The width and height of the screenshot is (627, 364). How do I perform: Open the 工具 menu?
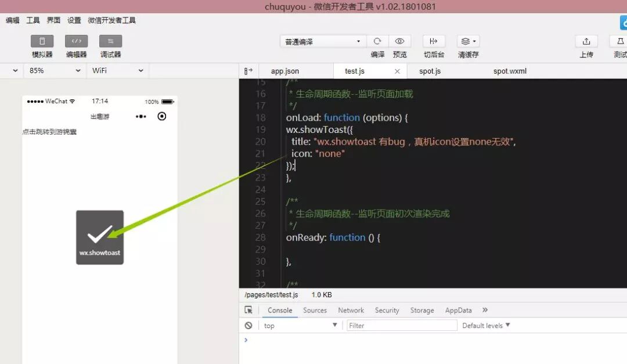pos(33,20)
